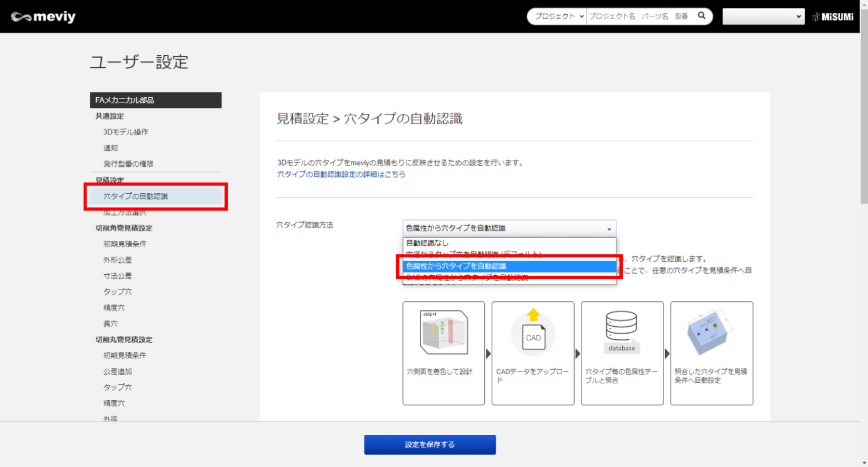This screenshot has width=868, height=467.
Task: Expand the 穴タイプ認識方法 combo box
Action: [509, 228]
